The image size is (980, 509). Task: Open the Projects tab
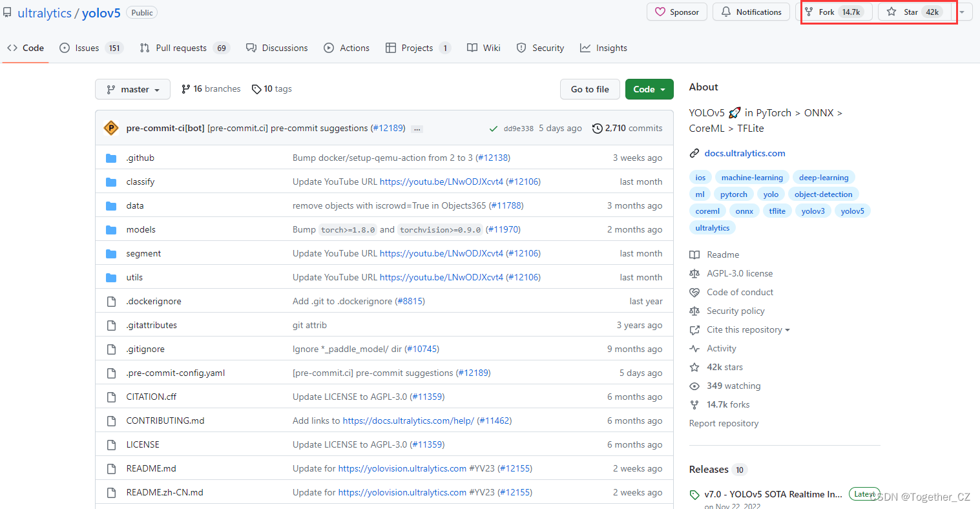pos(418,48)
